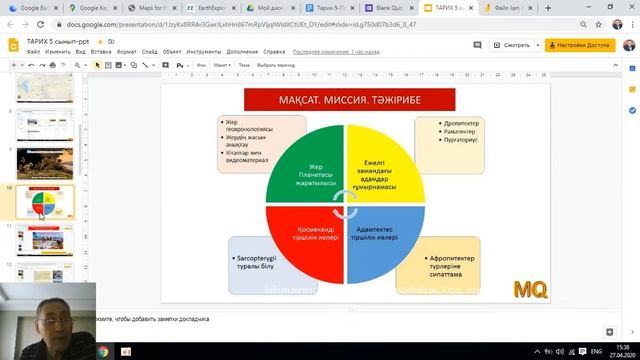This screenshot has height=360, width=640.
Task: Open the Файл menu
Action: 33,52
